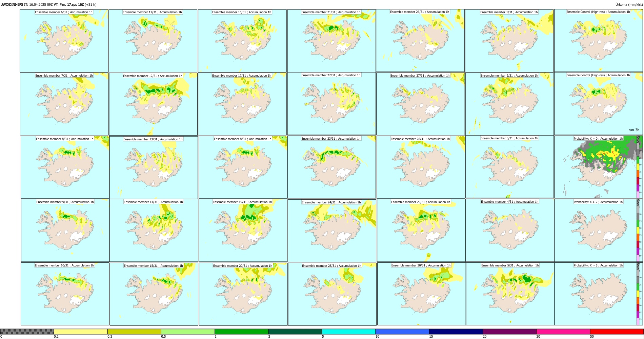Click the red above-50 legend swatch
This screenshot has width=644, height=339.
[617, 332]
